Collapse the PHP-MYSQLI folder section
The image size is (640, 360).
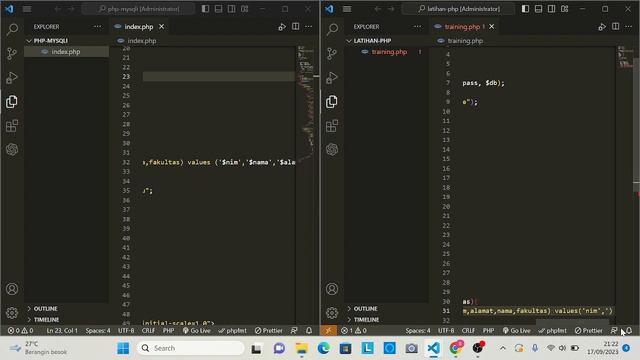[67, 41]
